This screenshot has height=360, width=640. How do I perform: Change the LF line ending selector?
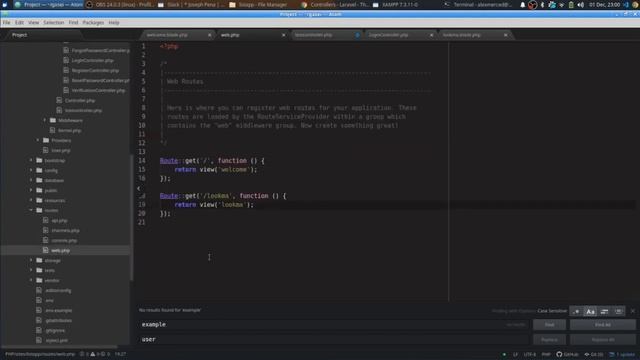(x=515, y=354)
